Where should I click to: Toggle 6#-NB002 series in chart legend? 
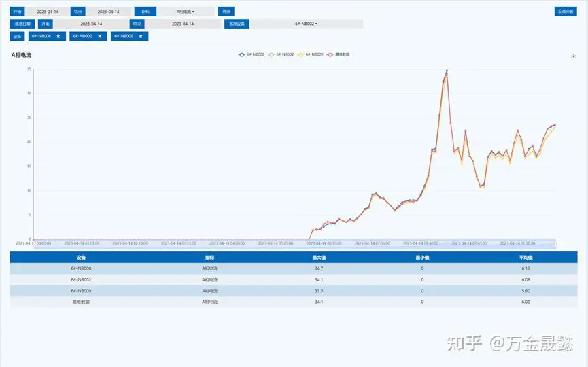click(x=281, y=54)
